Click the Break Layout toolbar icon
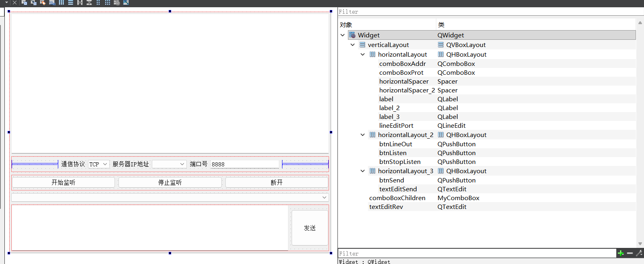This screenshot has height=264, width=644. tap(117, 2)
